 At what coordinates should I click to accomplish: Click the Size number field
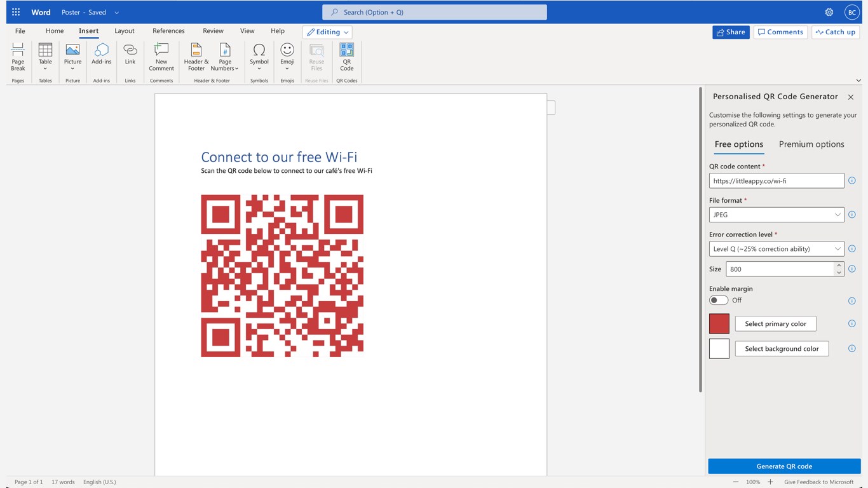coord(780,269)
